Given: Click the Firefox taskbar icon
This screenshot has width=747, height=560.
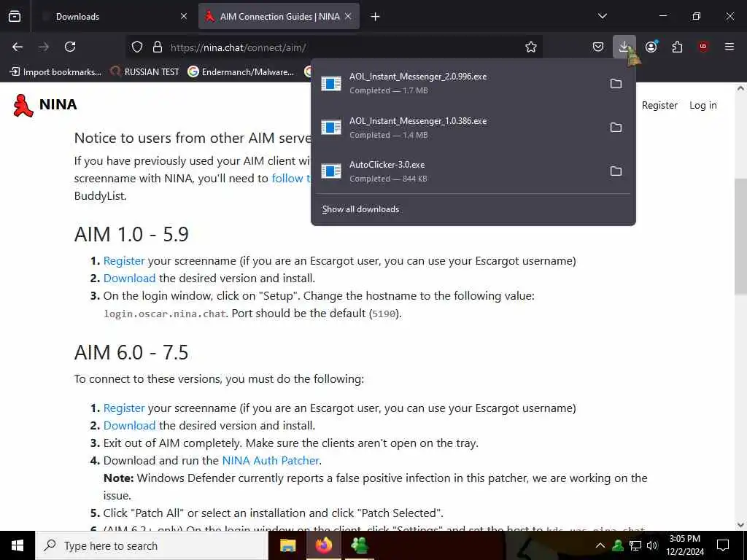Looking at the screenshot, I should point(324,545).
